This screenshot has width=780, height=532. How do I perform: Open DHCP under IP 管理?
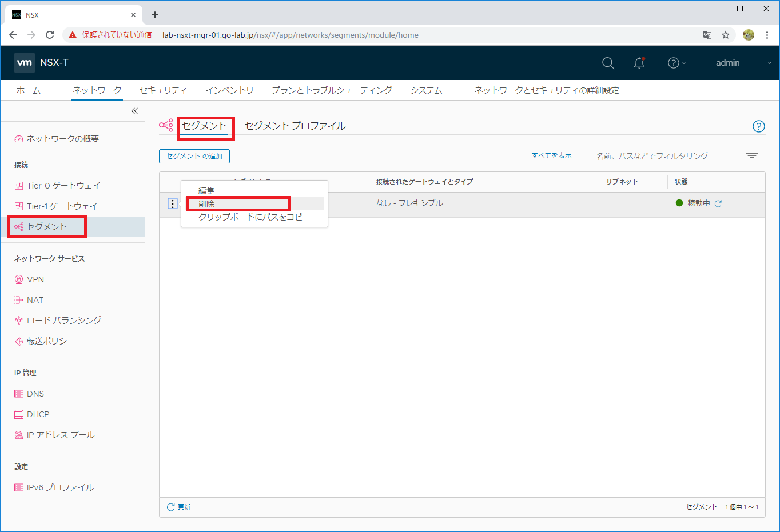pos(38,414)
